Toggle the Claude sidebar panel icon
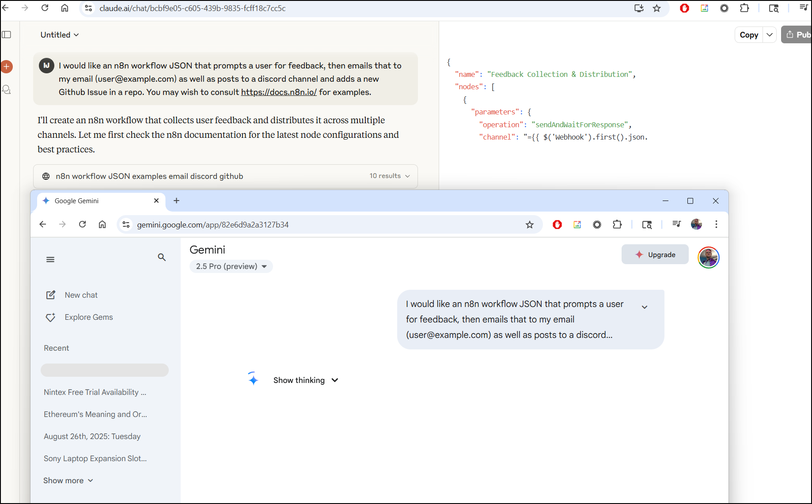Image resolution: width=812 pixels, height=504 pixels. 7,34
